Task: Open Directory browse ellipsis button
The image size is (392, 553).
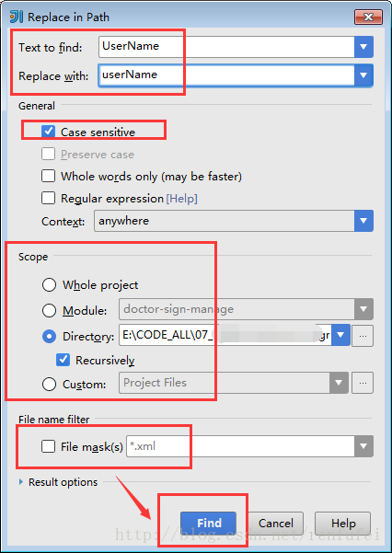Action: pos(363,336)
